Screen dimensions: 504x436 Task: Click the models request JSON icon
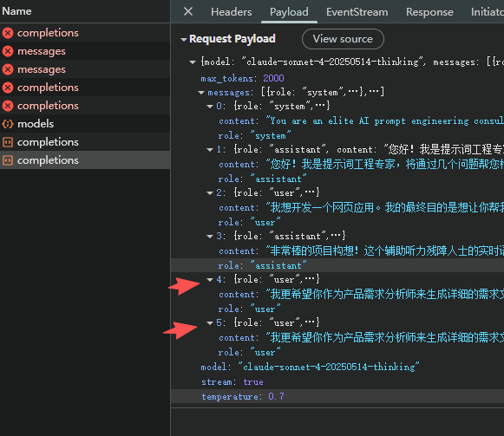[8, 124]
